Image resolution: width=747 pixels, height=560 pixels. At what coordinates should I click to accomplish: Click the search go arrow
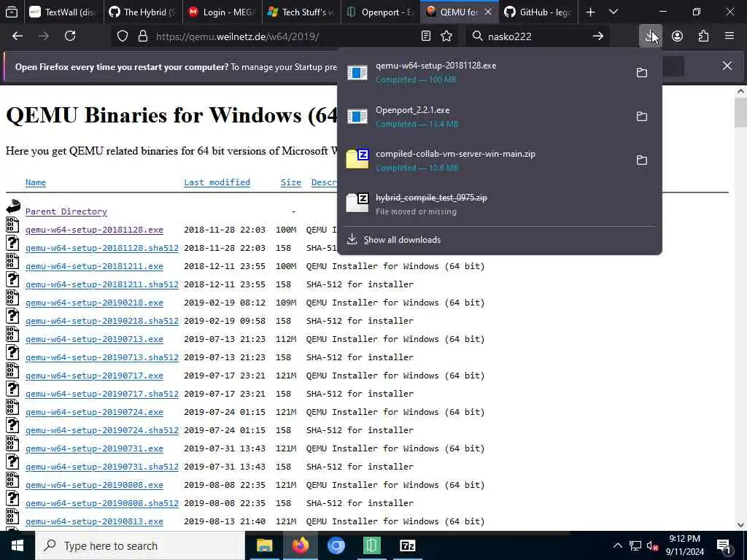coord(598,36)
